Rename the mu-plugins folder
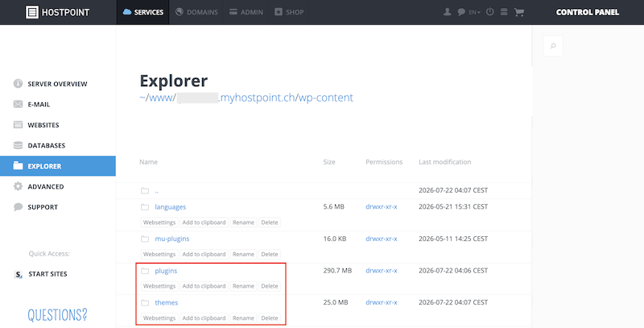 point(243,255)
